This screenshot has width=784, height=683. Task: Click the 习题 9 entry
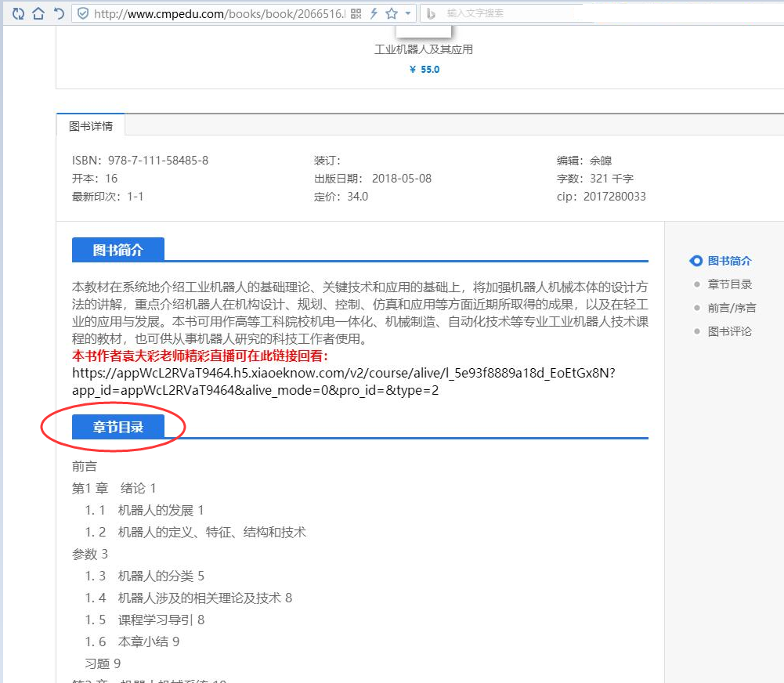(103, 663)
